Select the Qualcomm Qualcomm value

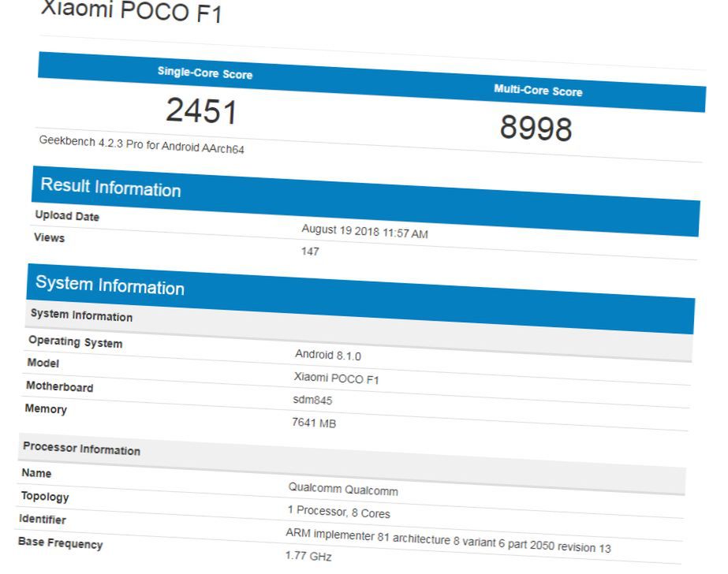coord(343,489)
